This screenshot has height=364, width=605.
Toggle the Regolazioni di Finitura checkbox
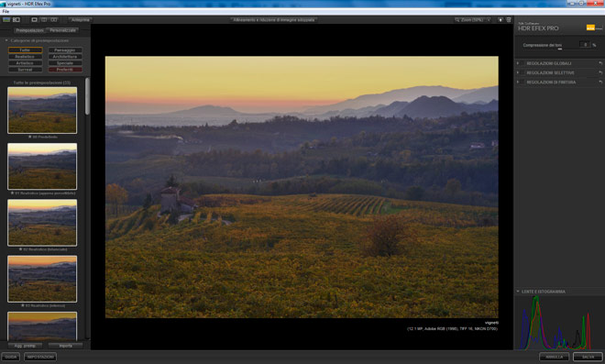click(522, 83)
